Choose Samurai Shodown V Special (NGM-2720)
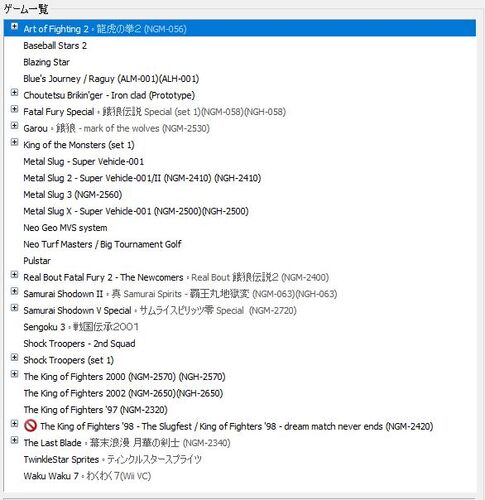The width and height of the screenshot is (485, 500). tap(160, 311)
